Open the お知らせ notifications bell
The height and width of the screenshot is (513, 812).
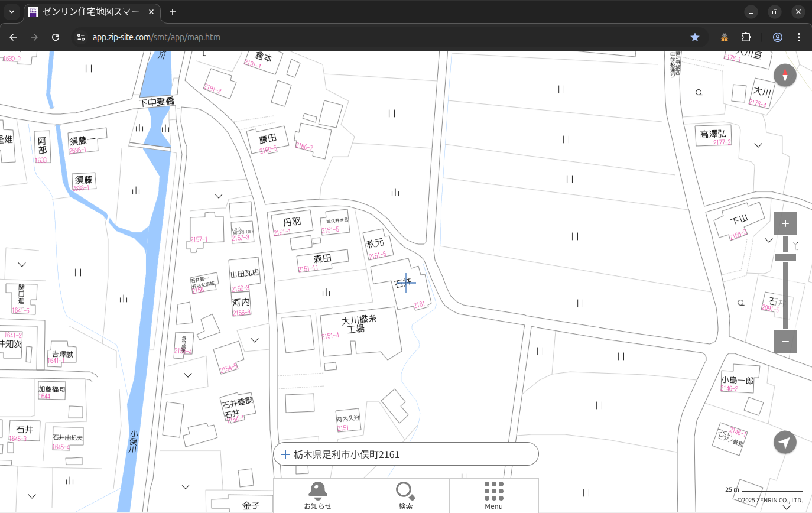click(x=317, y=495)
